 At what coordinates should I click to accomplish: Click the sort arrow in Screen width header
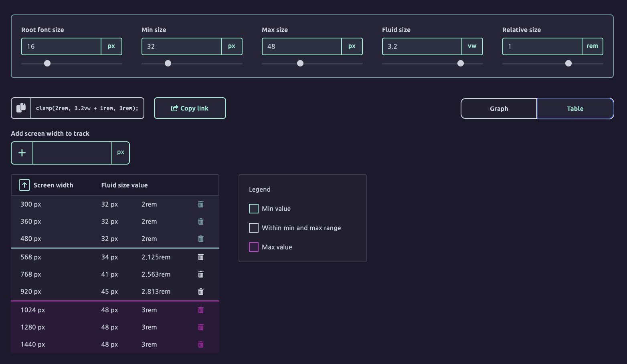pyautogui.click(x=24, y=185)
